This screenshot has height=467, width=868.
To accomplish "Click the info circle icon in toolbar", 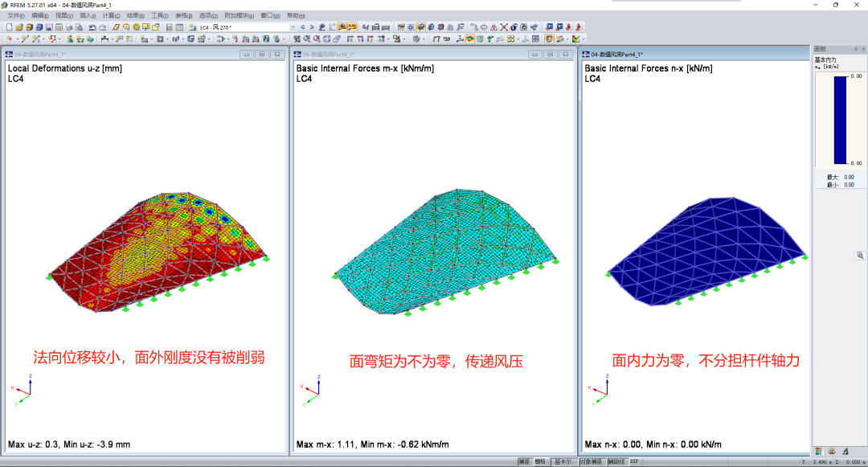I will pyautogui.click(x=513, y=27).
